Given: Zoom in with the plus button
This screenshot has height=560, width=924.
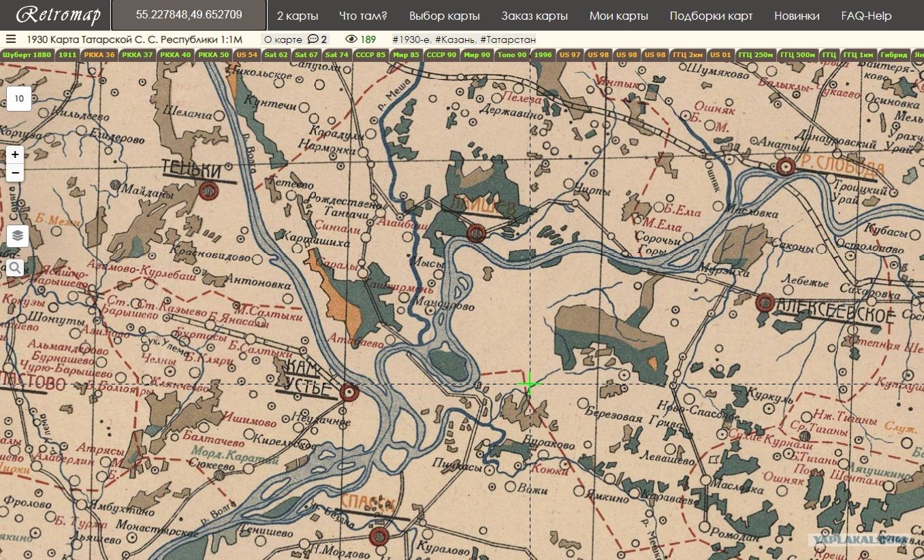Looking at the screenshot, I should [x=15, y=154].
